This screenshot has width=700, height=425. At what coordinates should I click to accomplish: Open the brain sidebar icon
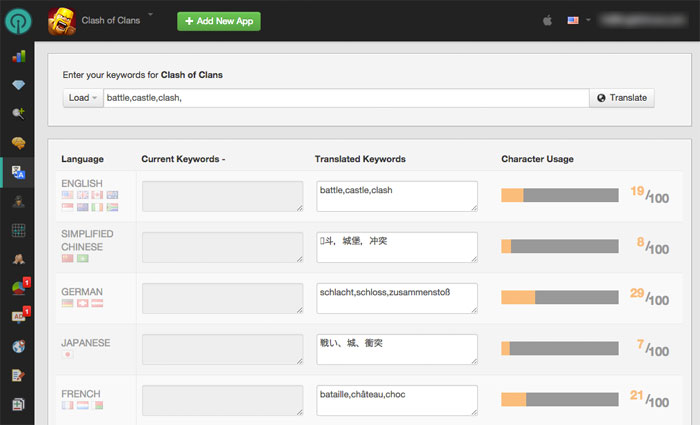(18, 143)
